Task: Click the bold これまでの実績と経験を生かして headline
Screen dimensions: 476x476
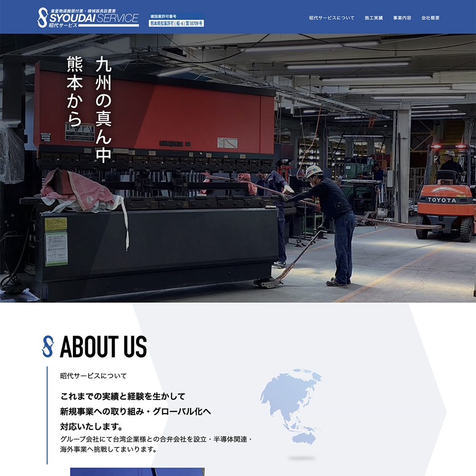Action: 123,396
